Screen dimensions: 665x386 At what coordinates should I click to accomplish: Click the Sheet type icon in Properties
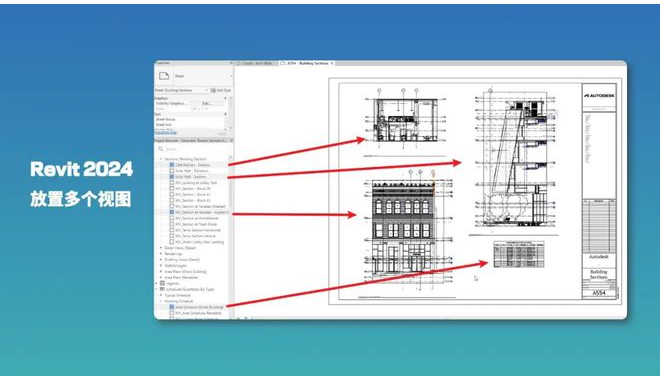164,76
